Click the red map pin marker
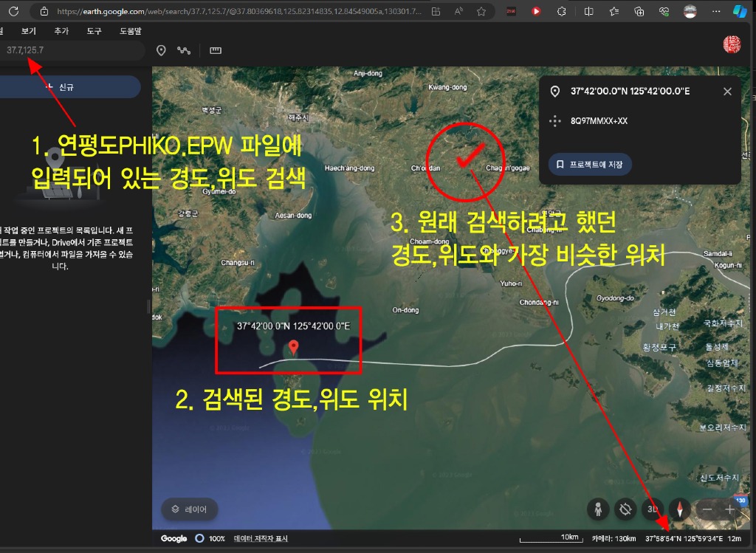 click(294, 347)
